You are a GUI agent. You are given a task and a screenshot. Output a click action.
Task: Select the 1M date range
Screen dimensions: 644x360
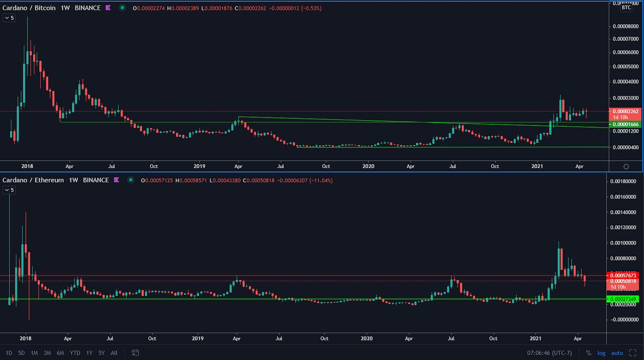pyautogui.click(x=34, y=353)
